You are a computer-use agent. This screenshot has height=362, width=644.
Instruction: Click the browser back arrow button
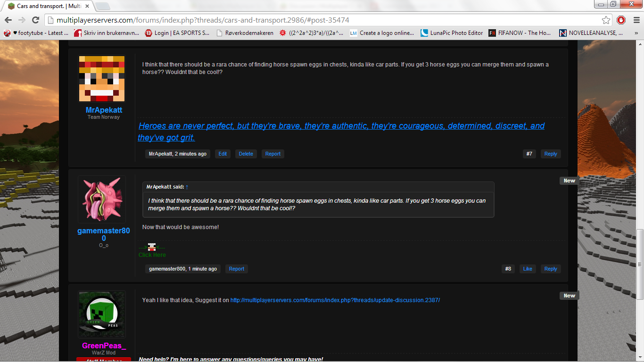tap(8, 20)
